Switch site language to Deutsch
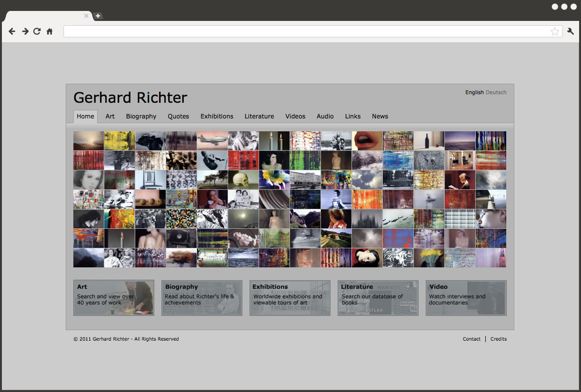This screenshot has width=581, height=392. click(x=496, y=92)
